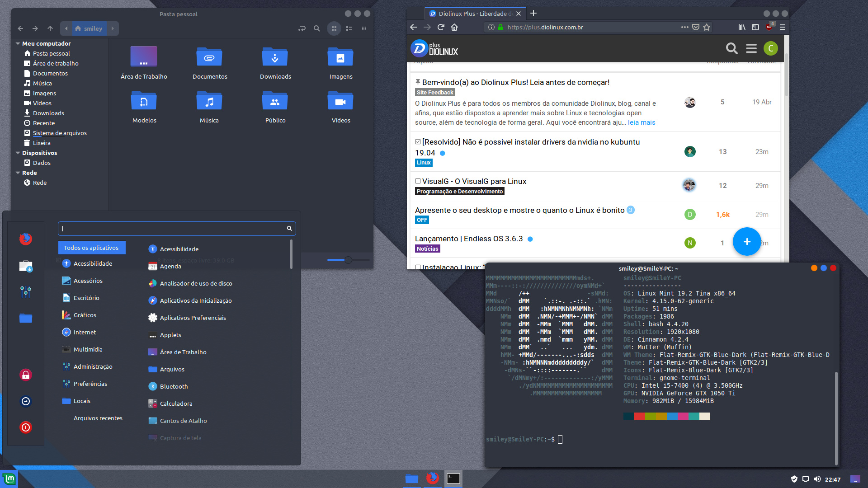Viewport: 868px width, 488px height.
Task: Switch file manager to list view
Action: 349,28
